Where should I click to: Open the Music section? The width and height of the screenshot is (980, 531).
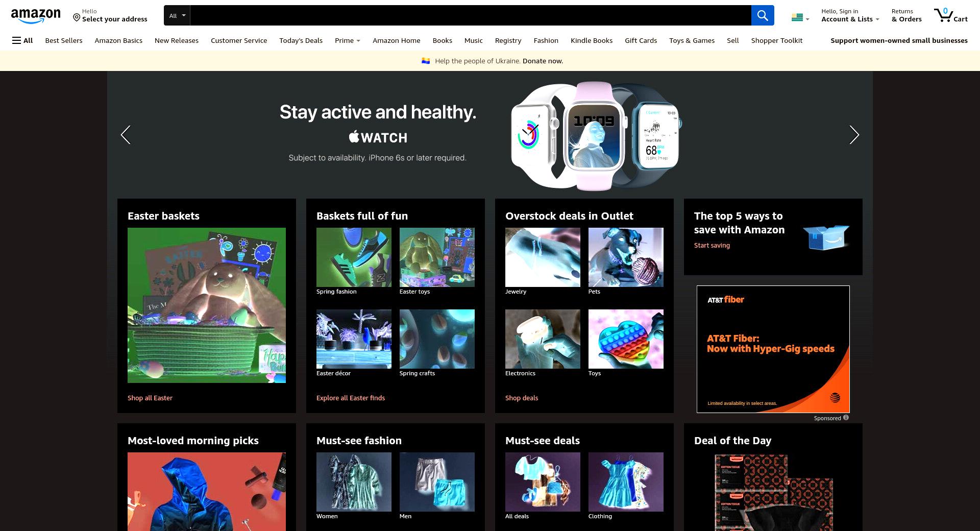(x=474, y=40)
